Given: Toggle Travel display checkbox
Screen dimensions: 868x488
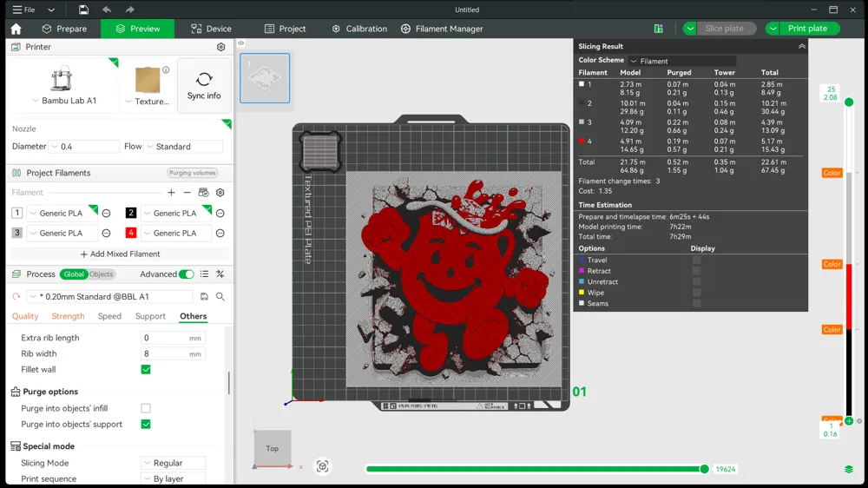Looking at the screenshot, I should pos(696,260).
